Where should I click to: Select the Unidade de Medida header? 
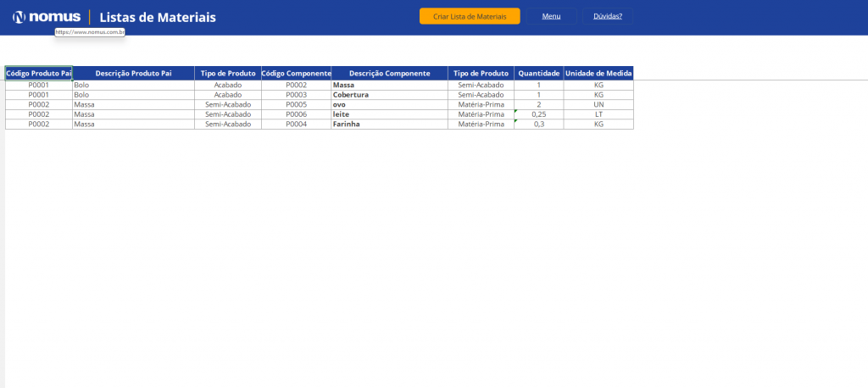tap(598, 74)
